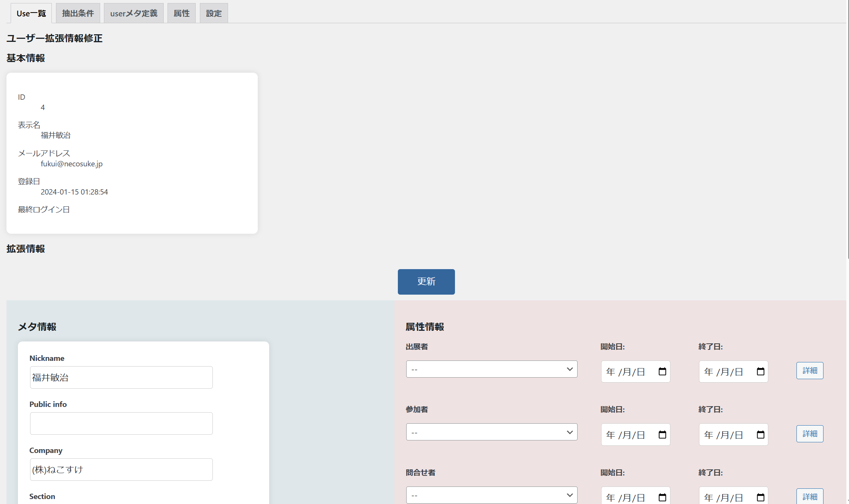Expand the 参加者 dropdown
849x504 pixels.
click(492, 432)
